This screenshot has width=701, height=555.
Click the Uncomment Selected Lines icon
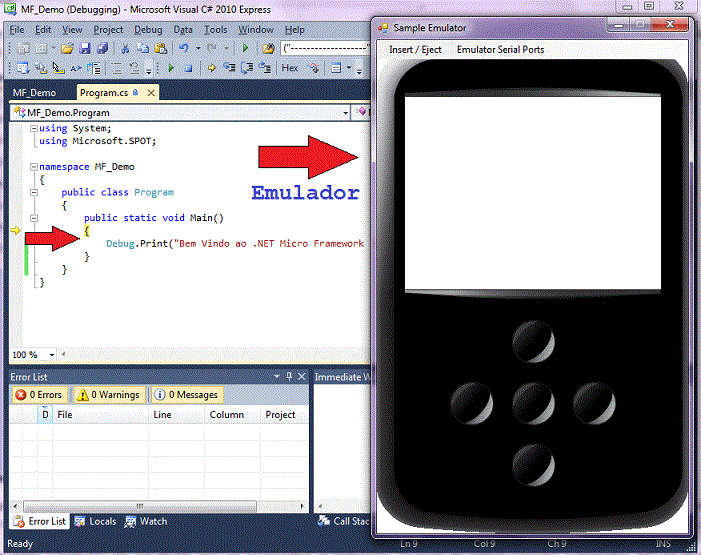click(x=134, y=68)
